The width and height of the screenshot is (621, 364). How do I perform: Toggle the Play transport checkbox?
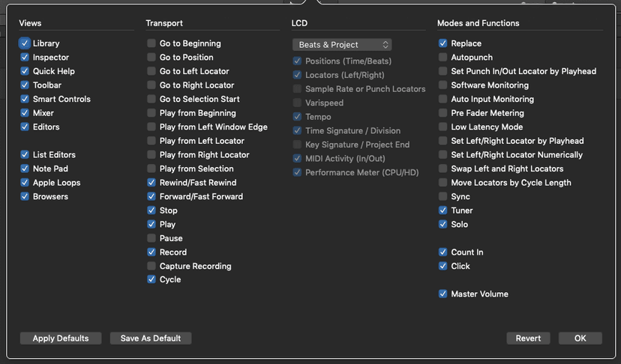[151, 225]
